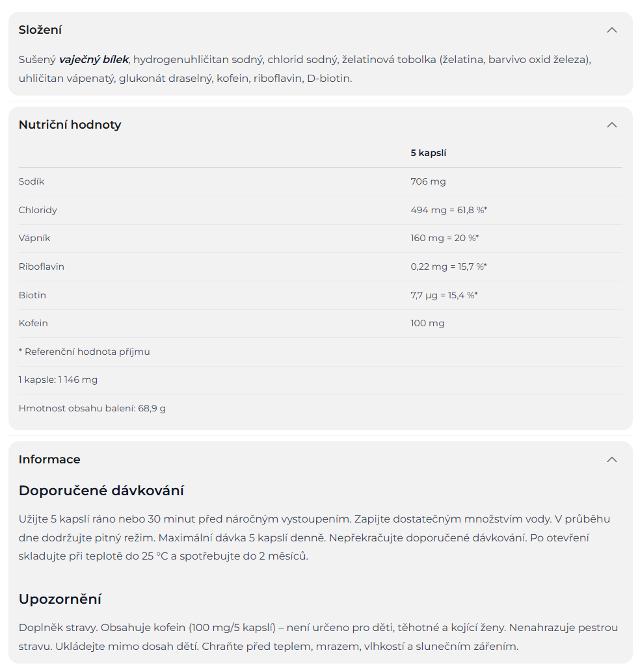Image resolution: width=638 pixels, height=672 pixels.
Task: Click the Vápník row label
Action: tap(34, 238)
